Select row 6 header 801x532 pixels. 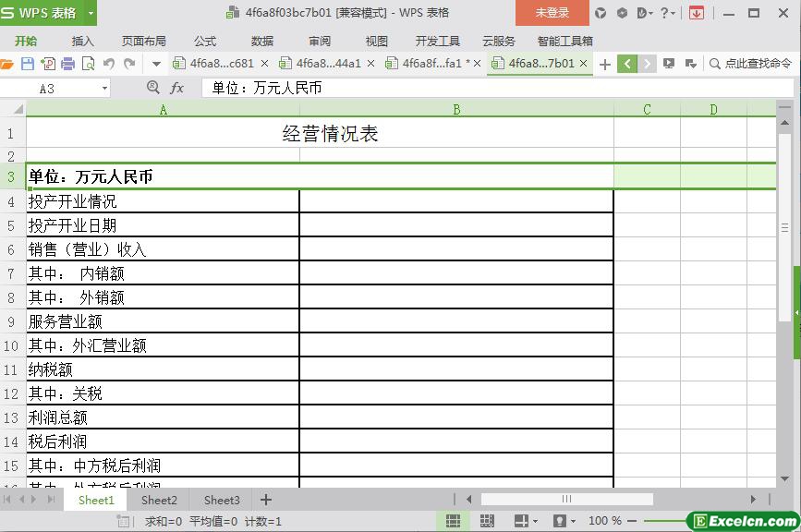click(12, 249)
